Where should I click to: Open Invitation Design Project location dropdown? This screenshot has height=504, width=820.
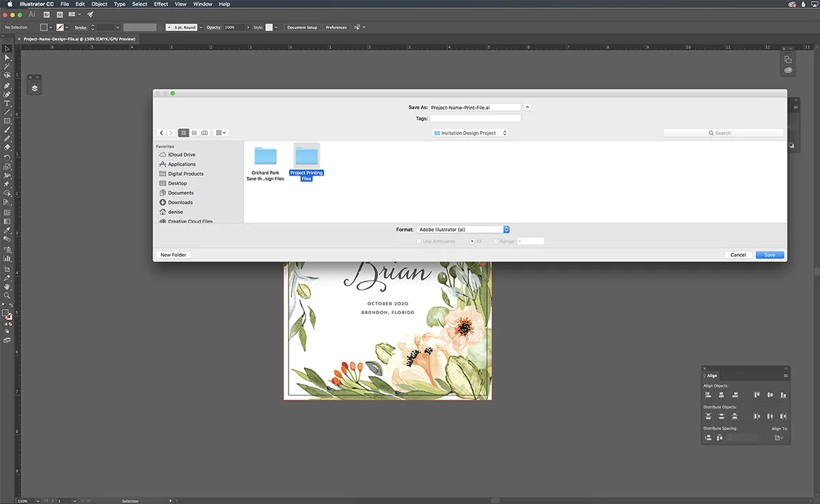[470, 133]
